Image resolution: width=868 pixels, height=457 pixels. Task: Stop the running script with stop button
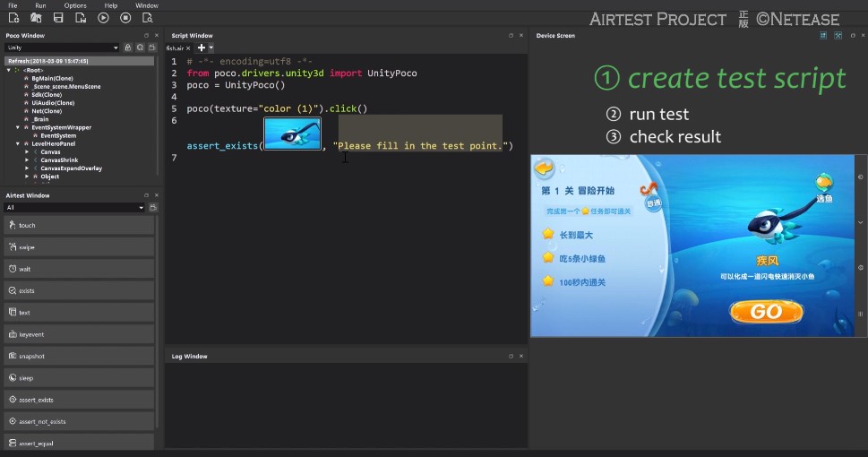[125, 18]
